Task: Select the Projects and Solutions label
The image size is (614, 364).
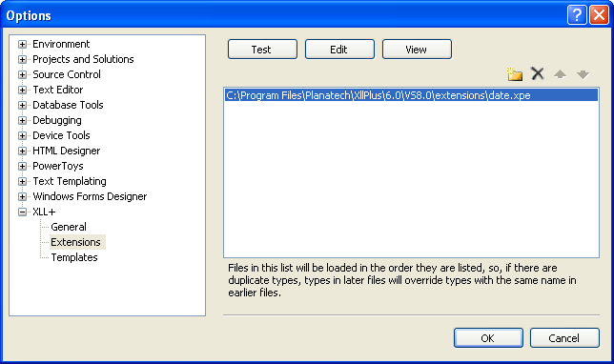Action: [x=83, y=59]
